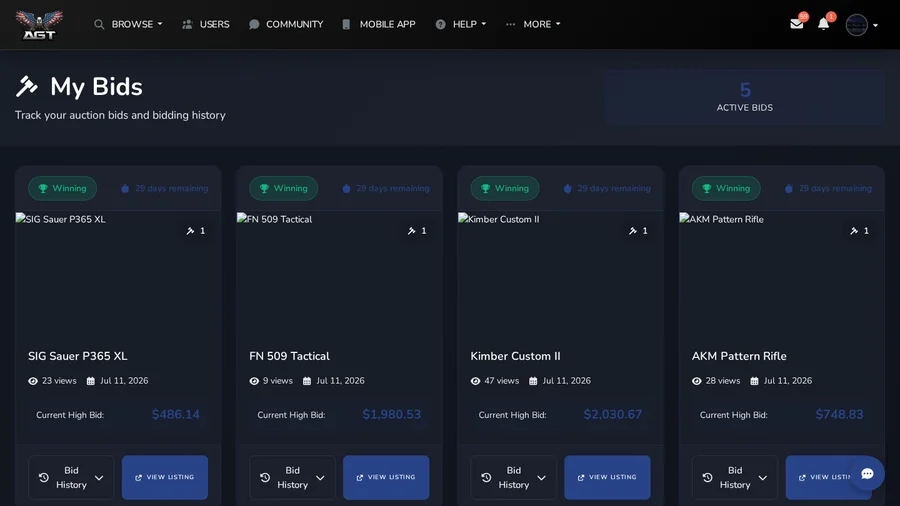Click the Winning trophy badge on SIG Sauer card
The height and width of the screenshot is (506, 900).
pos(62,188)
